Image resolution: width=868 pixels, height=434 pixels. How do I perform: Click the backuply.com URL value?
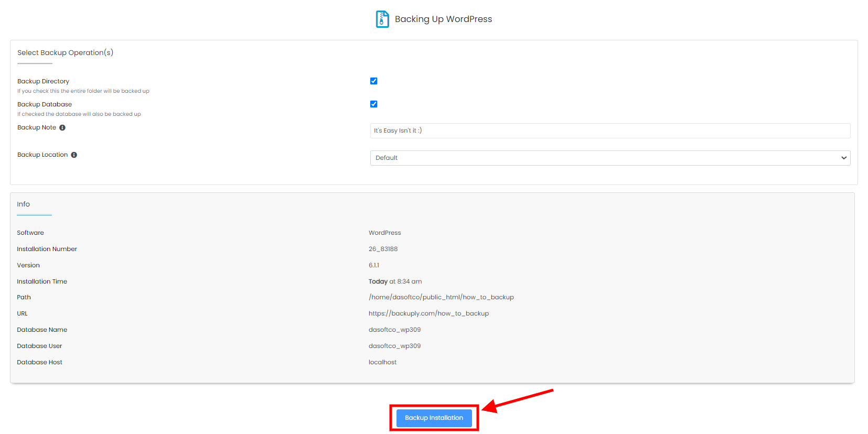(x=428, y=313)
